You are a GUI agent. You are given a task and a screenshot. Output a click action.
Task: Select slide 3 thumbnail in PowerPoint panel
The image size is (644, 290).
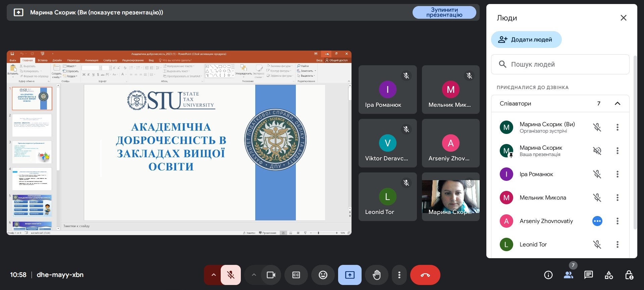[32, 152]
